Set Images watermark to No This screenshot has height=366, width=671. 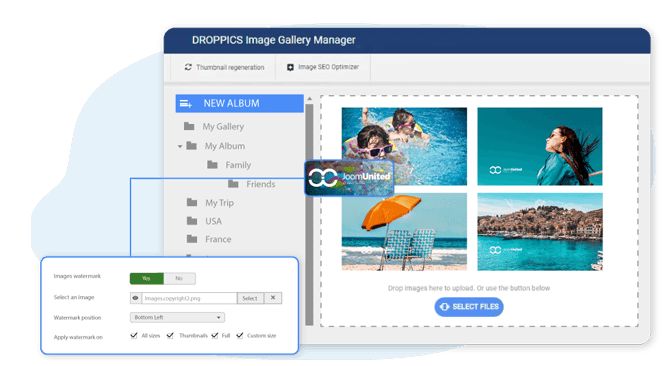(179, 278)
